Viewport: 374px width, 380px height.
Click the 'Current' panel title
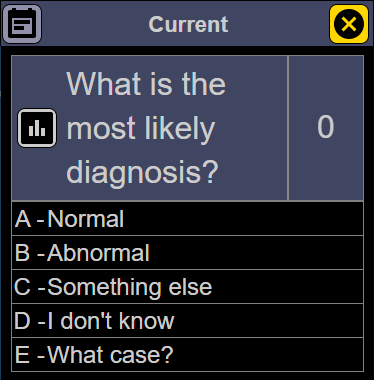[188, 24]
